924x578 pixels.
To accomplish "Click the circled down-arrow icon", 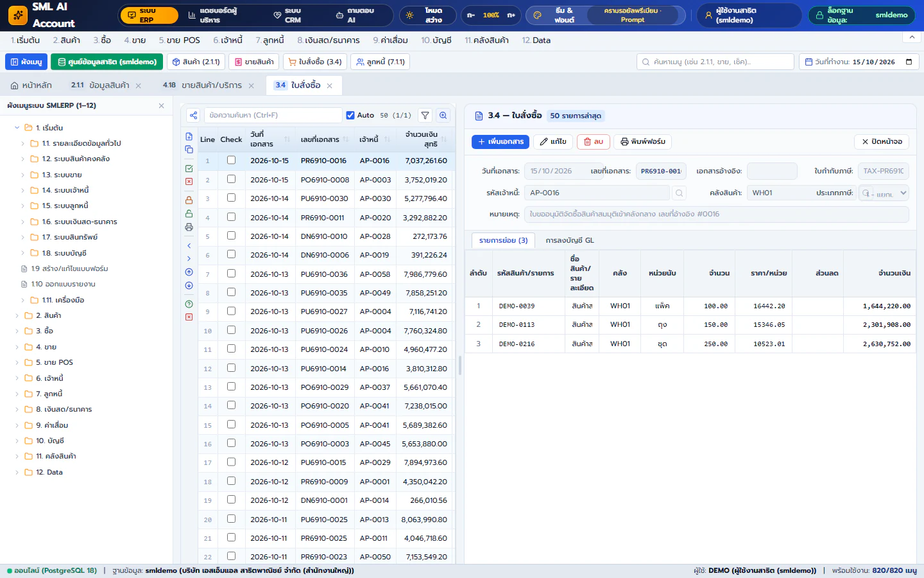I will 189,286.
